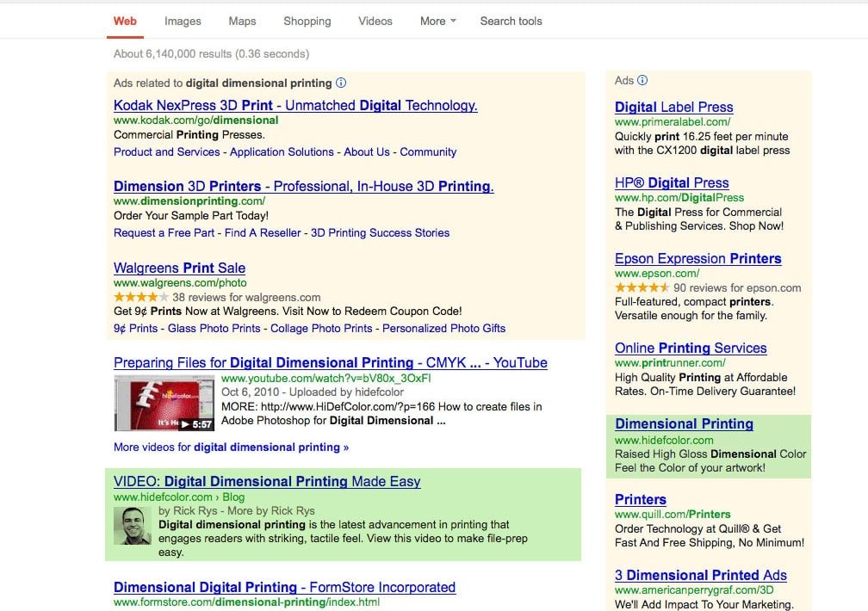Screen dimensions: 868x611
Task: Open Digital Label Press sidebar ad
Action: click(673, 108)
